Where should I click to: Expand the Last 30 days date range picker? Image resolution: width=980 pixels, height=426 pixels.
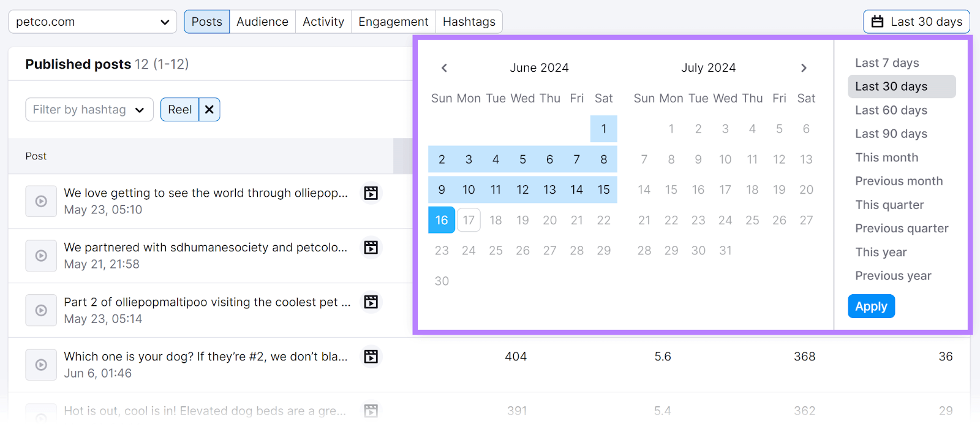[x=915, y=21]
